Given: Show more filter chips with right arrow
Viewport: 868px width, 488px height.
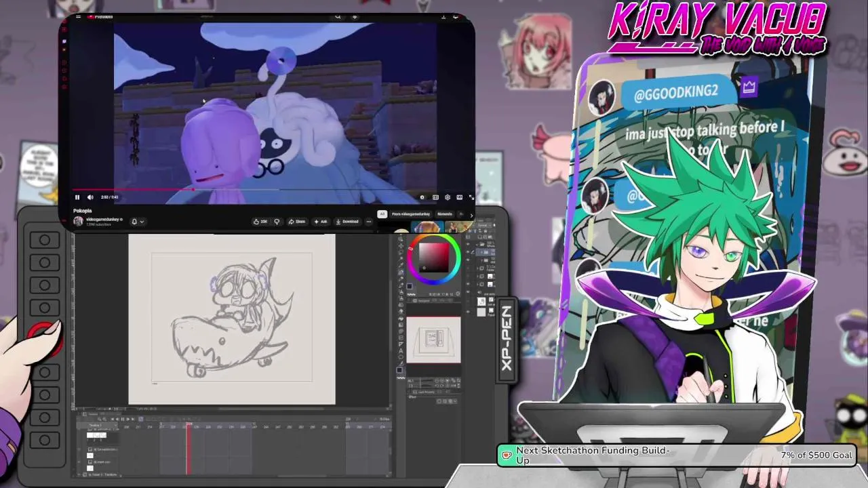Looking at the screenshot, I should (x=471, y=216).
